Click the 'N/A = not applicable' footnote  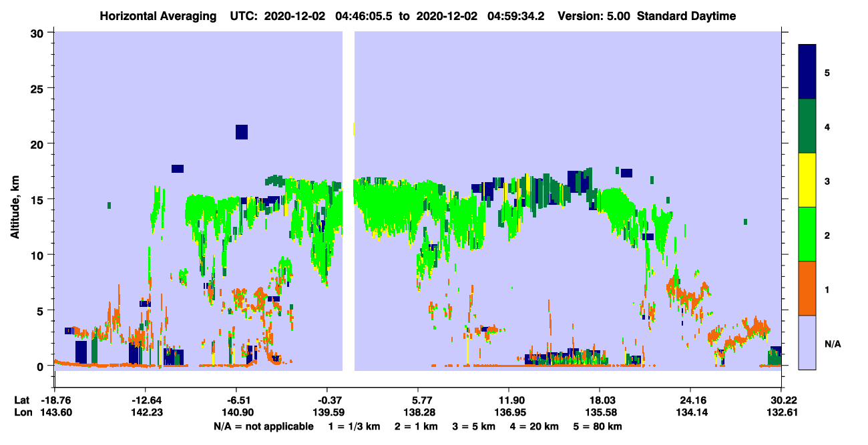point(263,426)
